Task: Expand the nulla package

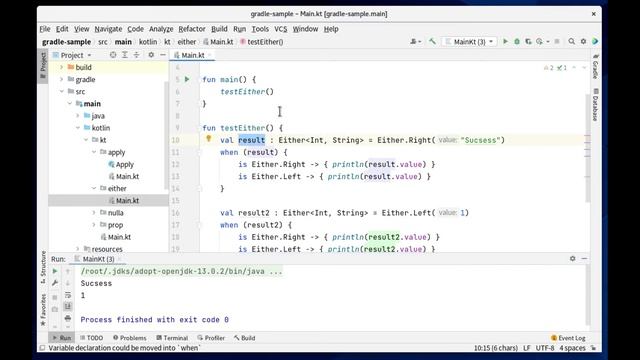Action: 94,213
